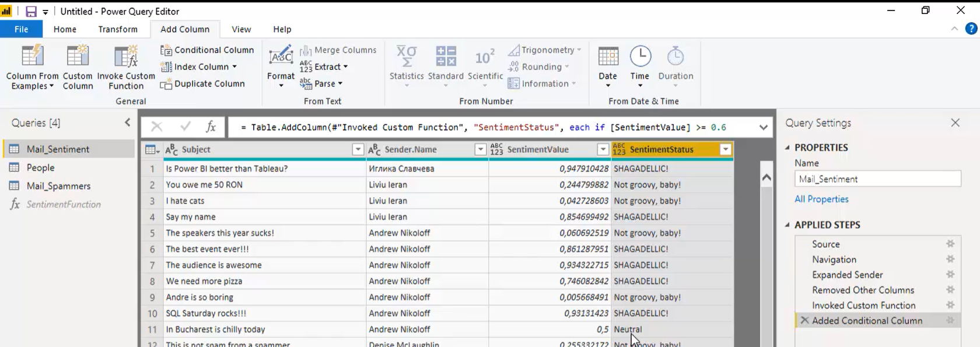Select the People query
This screenshot has height=347, width=980.
[x=69, y=167]
